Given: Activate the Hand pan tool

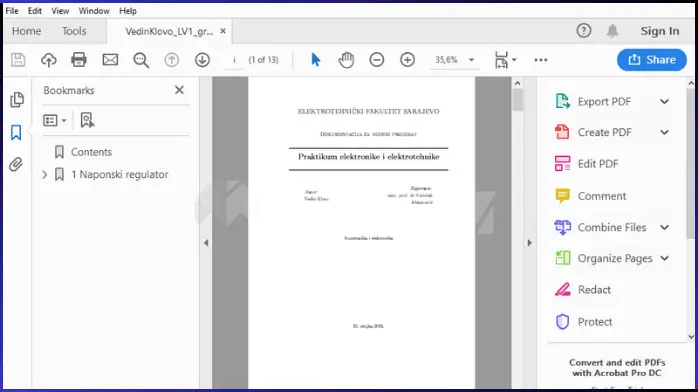Looking at the screenshot, I should (x=346, y=60).
